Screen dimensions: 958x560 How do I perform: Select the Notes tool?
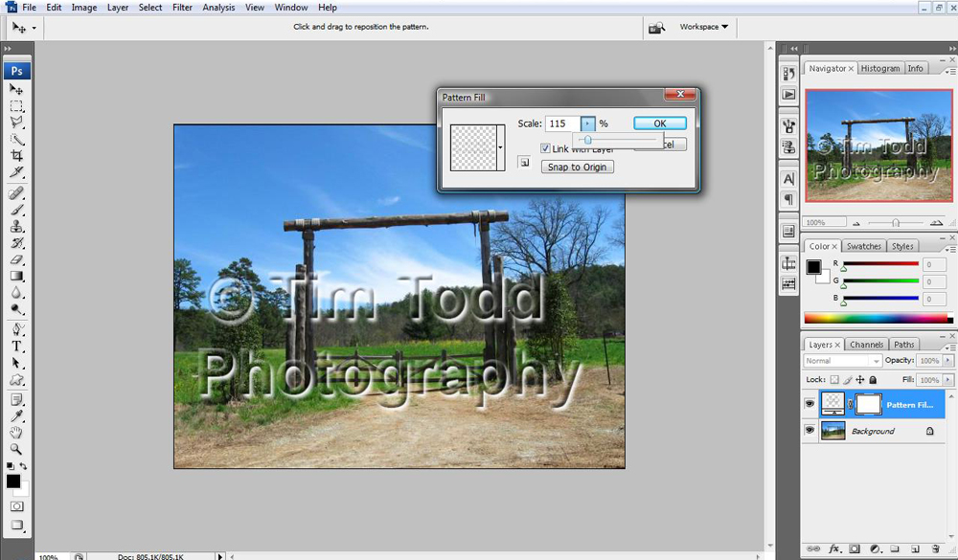coord(16,400)
